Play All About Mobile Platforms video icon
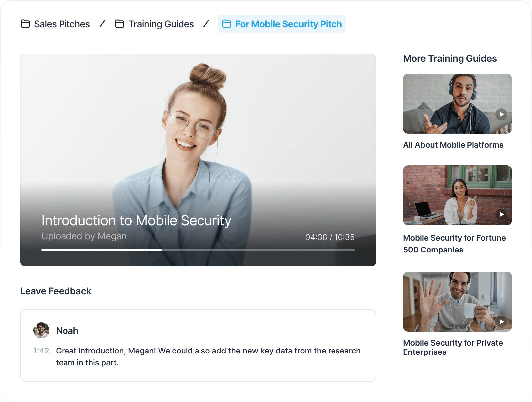The width and height of the screenshot is (532, 402). [x=501, y=114]
